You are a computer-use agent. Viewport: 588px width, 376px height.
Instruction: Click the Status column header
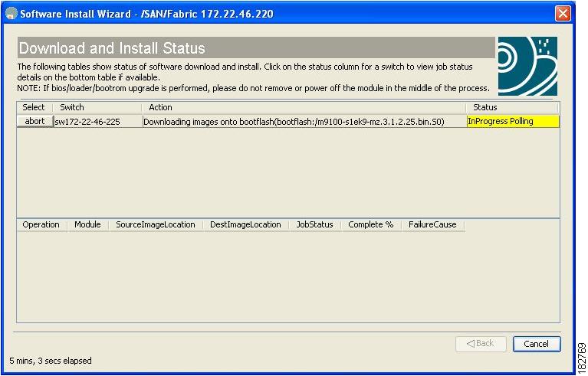512,107
